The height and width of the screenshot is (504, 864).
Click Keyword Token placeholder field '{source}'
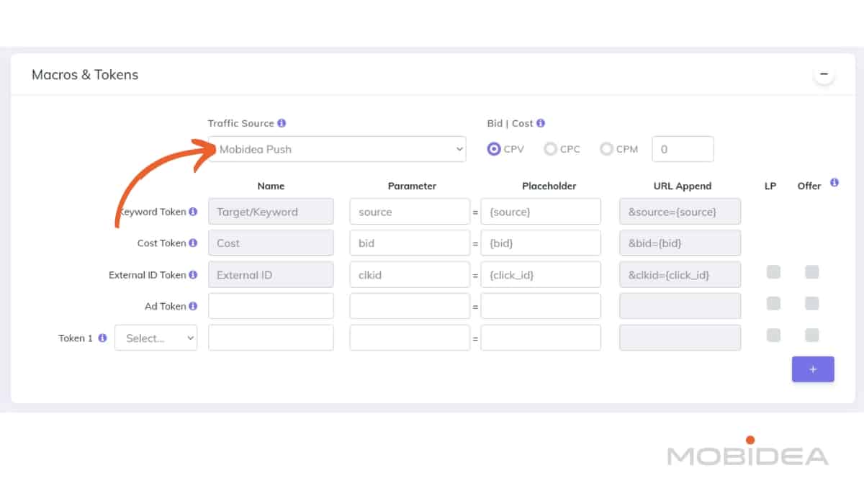pos(541,212)
